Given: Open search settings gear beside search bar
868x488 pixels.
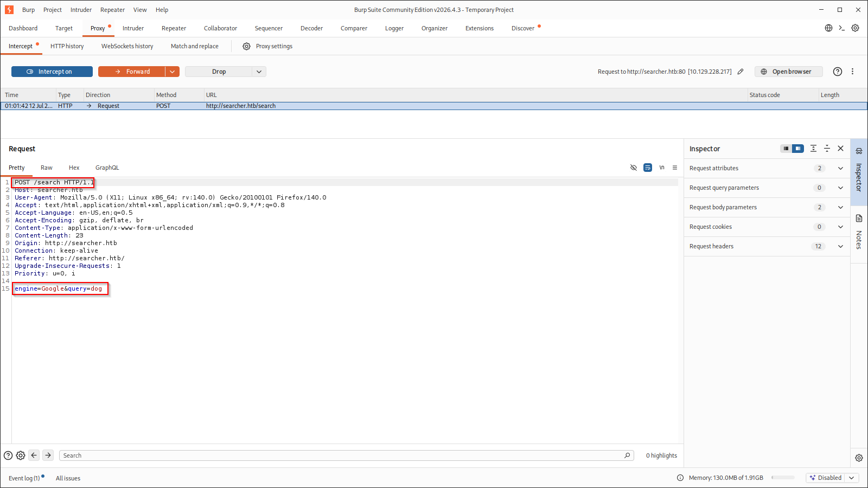Looking at the screenshot, I should tap(21, 455).
